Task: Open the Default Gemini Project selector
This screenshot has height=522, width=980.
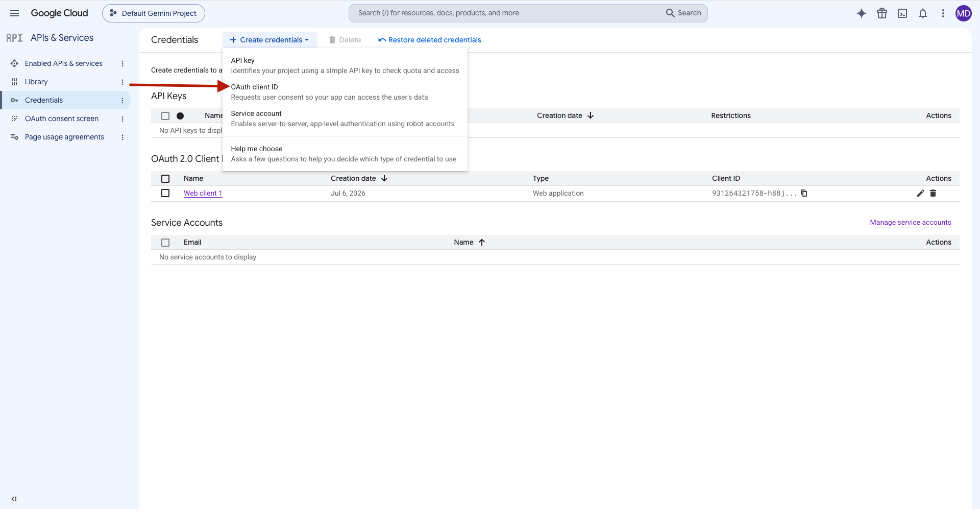Action: point(154,13)
